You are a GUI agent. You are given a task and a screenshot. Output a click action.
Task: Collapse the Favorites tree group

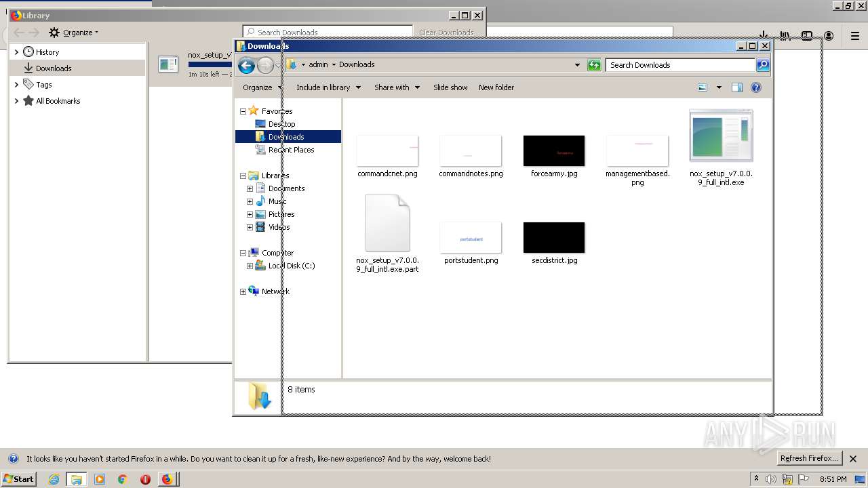click(243, 111)
